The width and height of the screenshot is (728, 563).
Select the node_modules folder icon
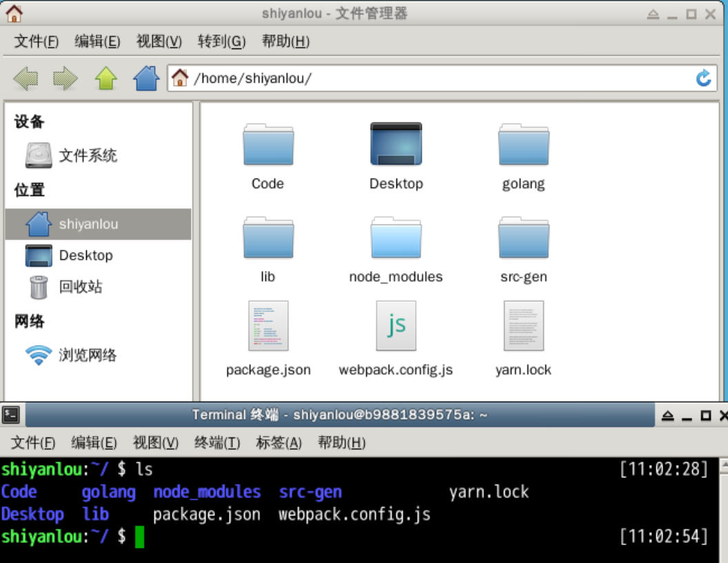click(396, 237)
